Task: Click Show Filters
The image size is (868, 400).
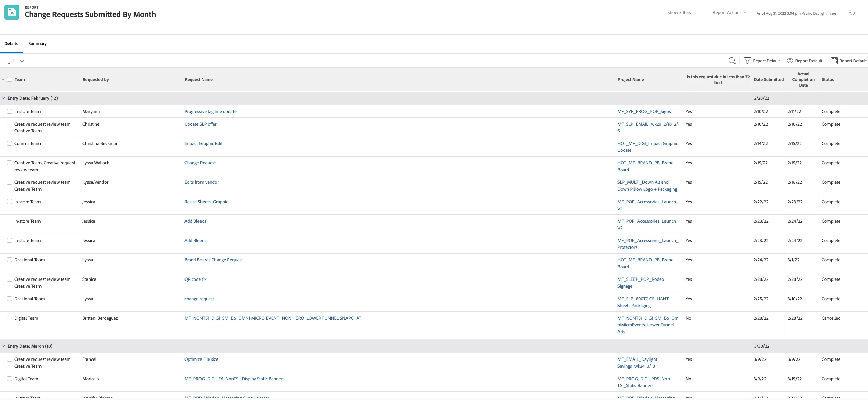Action: tap(679, 13)
